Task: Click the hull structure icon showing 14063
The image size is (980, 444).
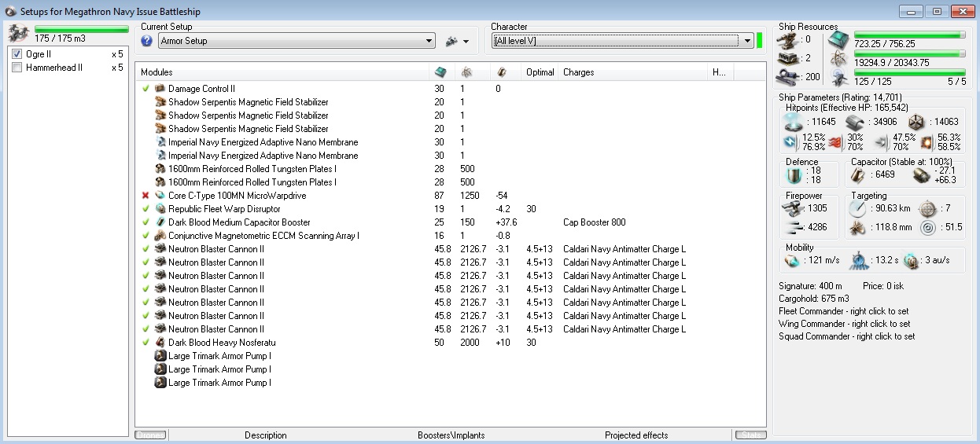Action: pos(917,122)
